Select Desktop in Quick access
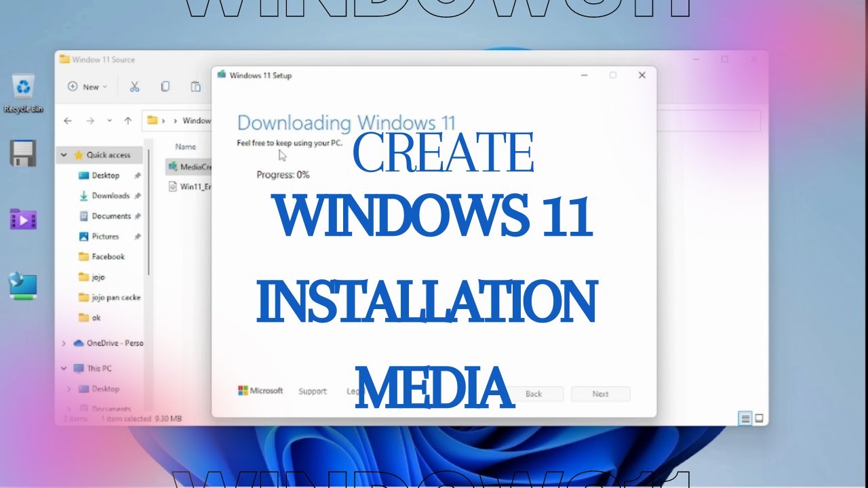Viewport: 868px width, 488px height. click(105, 176)
